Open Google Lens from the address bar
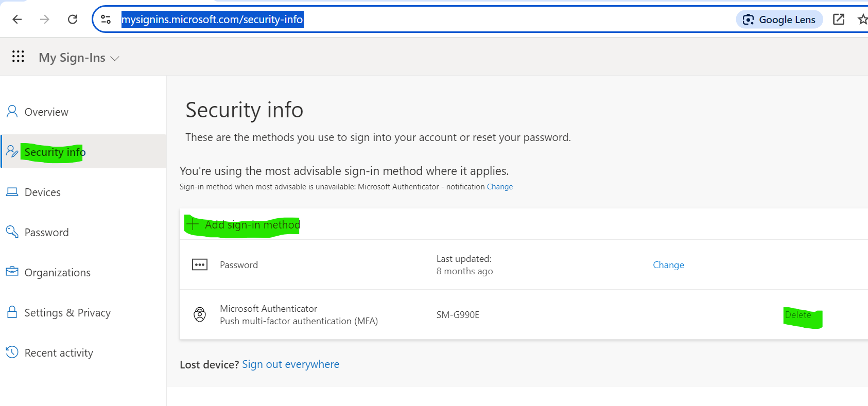Screen dimensions: 868x406 779,20
